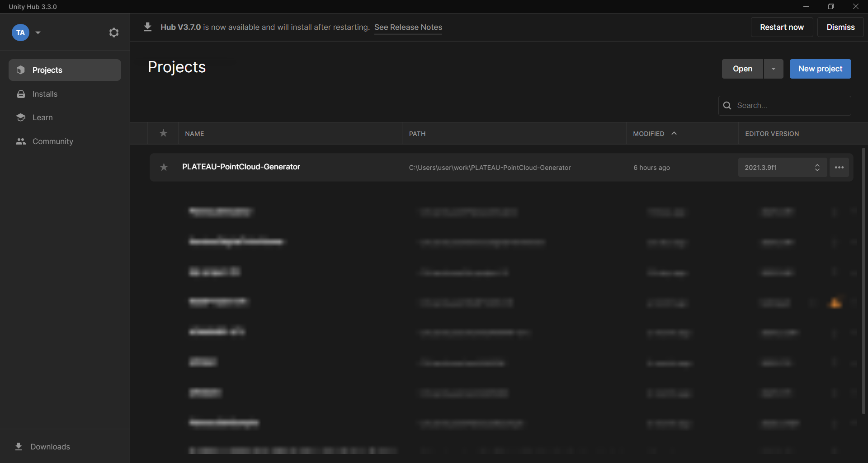Expand the account dropdown arrow

point(38,33)
